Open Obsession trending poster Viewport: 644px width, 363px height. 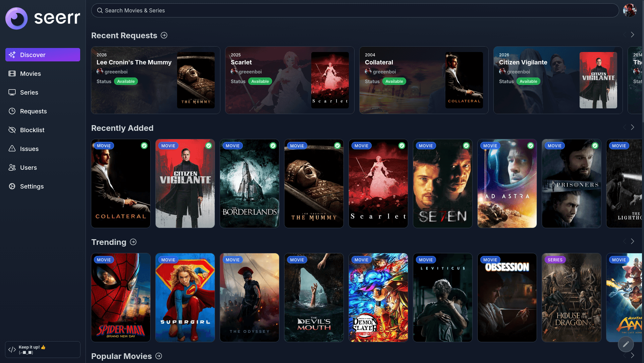(507, 298)
